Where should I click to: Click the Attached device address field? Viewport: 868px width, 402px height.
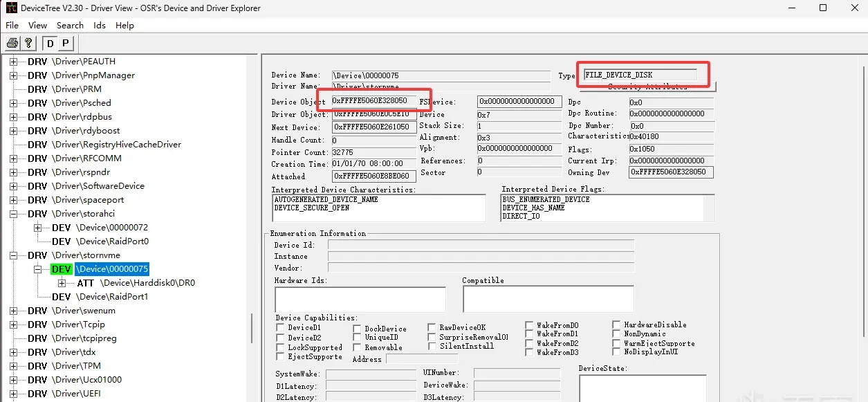click(375, 176)
